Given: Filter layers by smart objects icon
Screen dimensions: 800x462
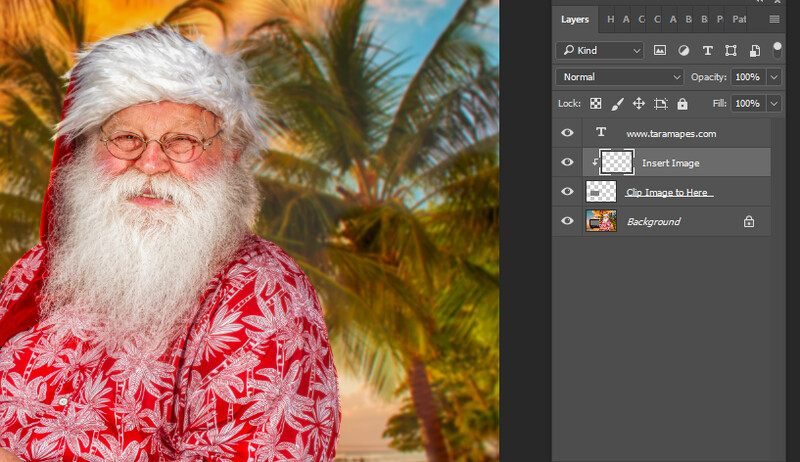Looking at the screenshot, I should tap(755, 50).
